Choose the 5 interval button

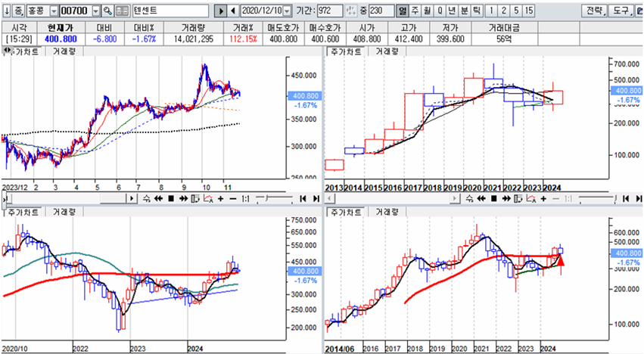516,11
